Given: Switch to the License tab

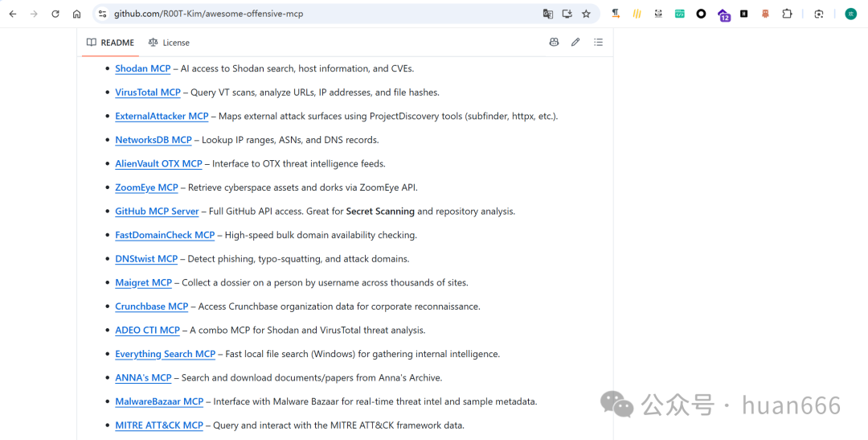Looking at the screenshot, I should pos(169,43).
